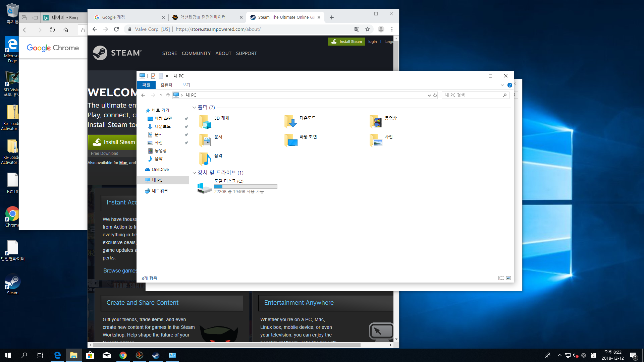The width and height of the screenshot is (644, 362).
Task: Click the C: drive storage usage bar
Action: (246, 186)
